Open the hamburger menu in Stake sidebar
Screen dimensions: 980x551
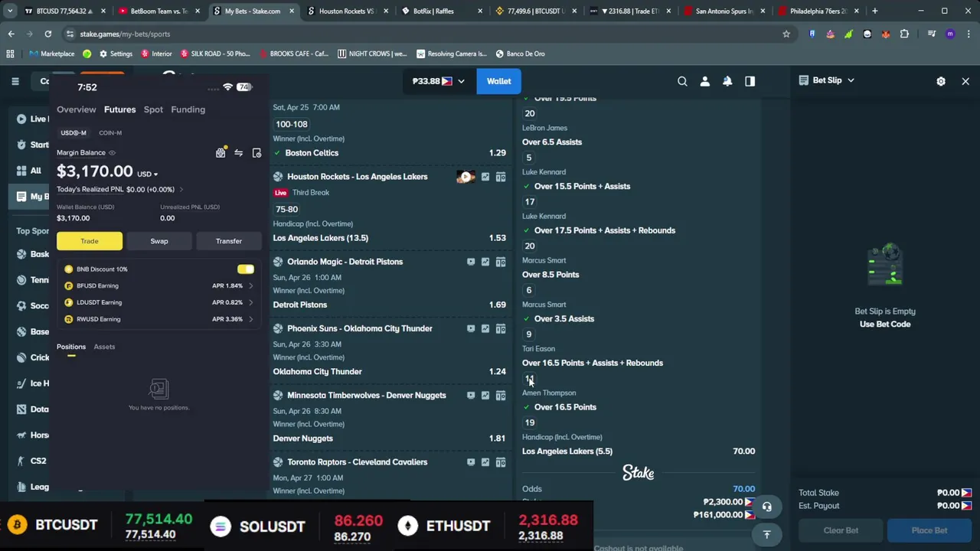(15, 81)
